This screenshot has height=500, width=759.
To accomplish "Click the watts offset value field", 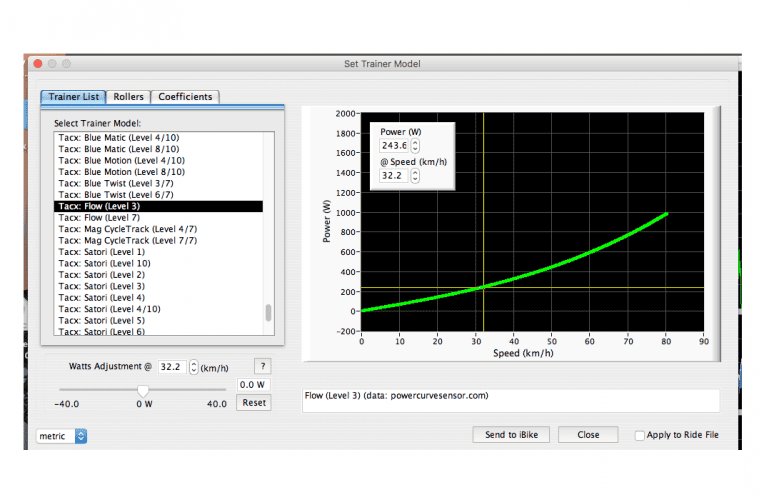I will 253,385.
